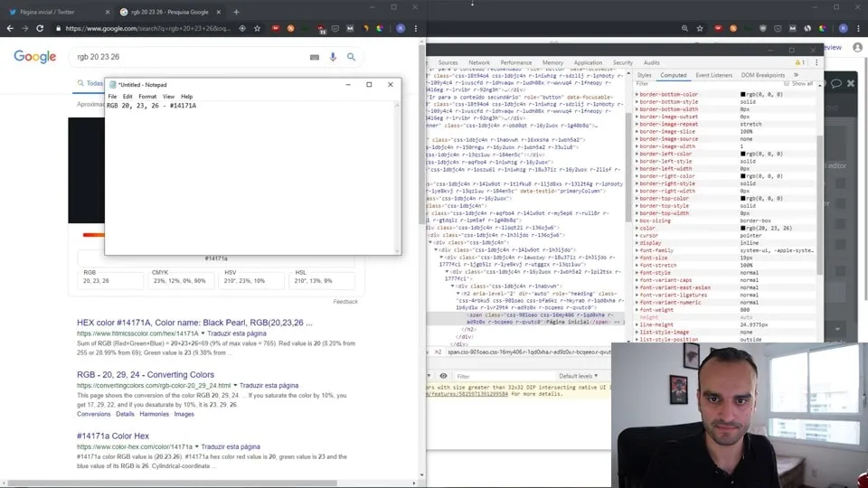Switch to the DevTools Sources tab
The width and height of the screenshot is (868, 488).
click(x=448, y=62)
